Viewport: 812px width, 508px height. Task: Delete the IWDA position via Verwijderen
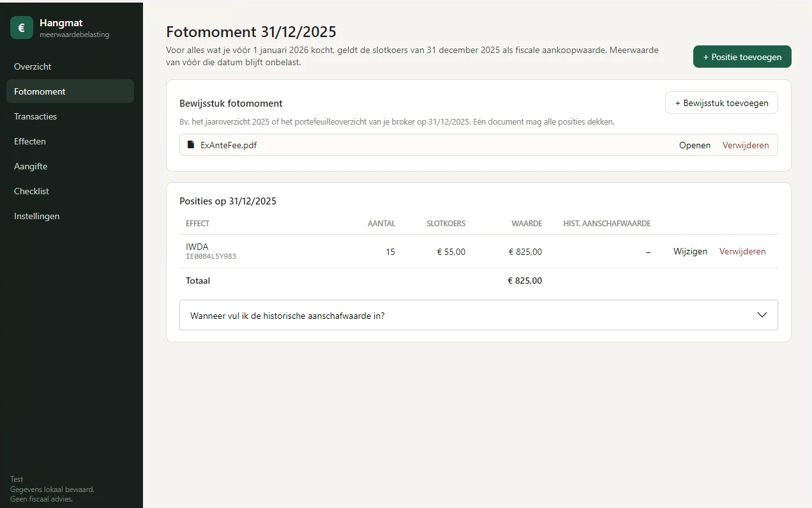click(742, 251)
